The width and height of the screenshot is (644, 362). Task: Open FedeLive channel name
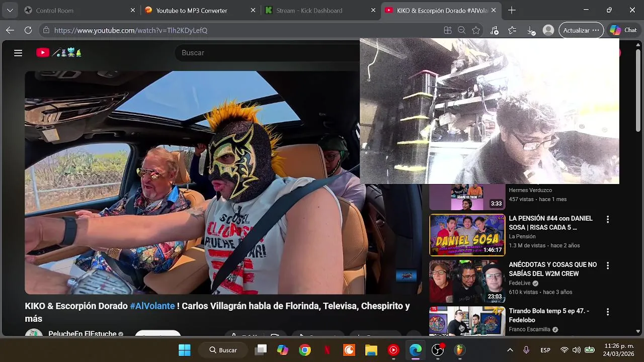point(519,283)
